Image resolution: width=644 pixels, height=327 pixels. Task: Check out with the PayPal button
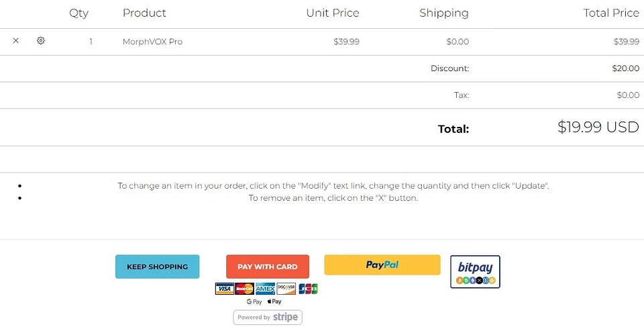click(382, 265)
